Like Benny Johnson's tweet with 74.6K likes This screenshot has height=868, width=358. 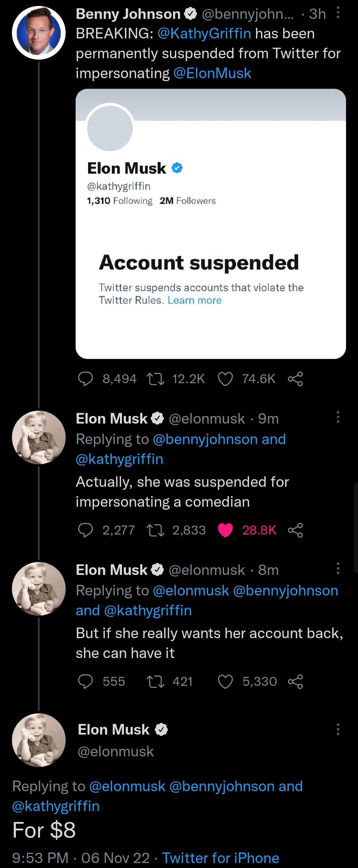tap(225, 379)
